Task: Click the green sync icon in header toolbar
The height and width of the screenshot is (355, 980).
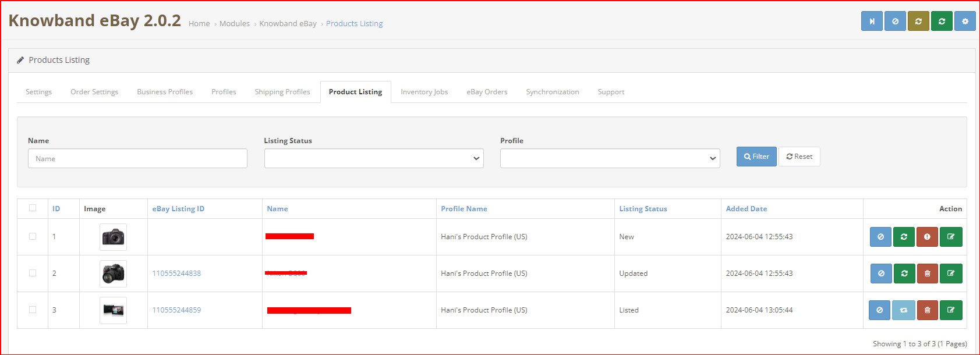Action: [942, 21]
